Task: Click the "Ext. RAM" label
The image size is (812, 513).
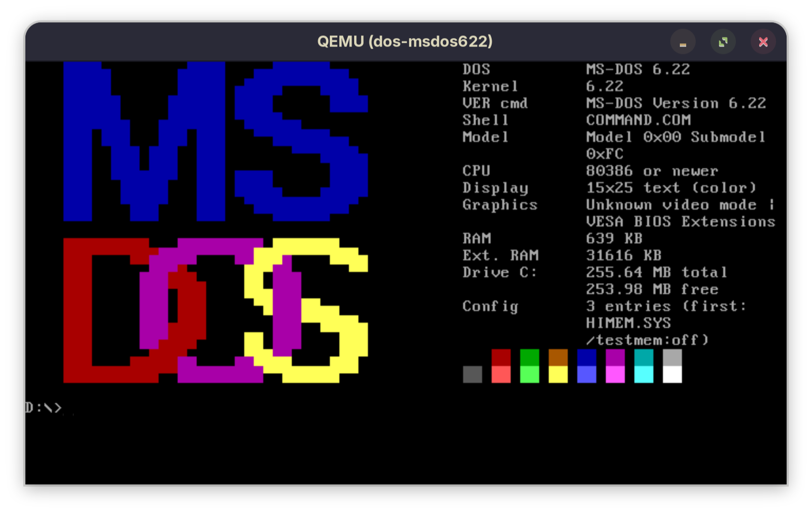Action: [500, 255]
